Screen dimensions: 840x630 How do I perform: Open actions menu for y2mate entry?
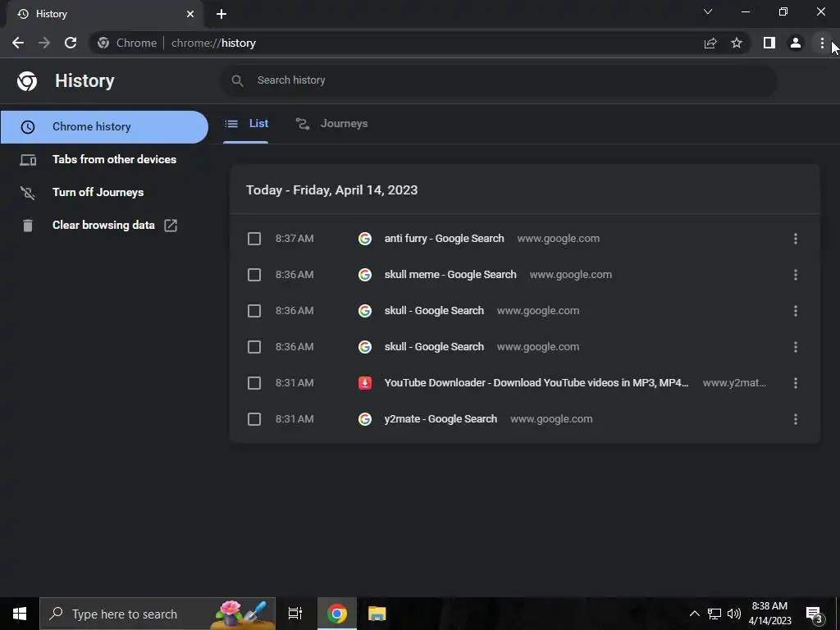tap(796, 419)
